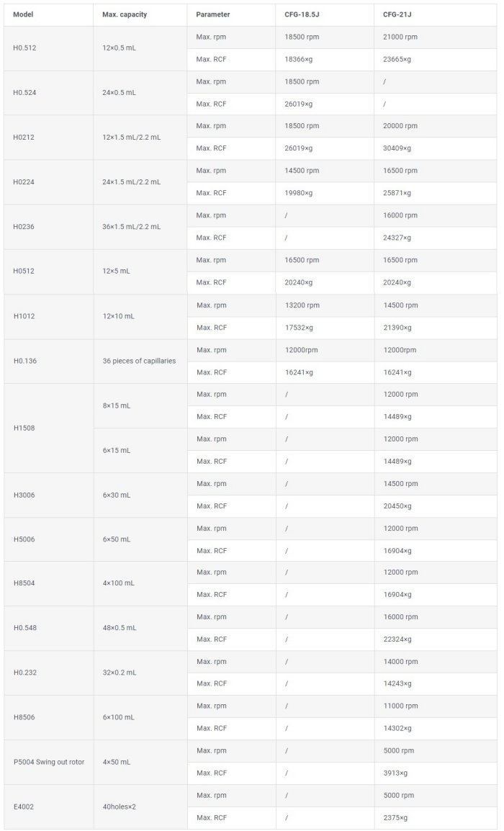Click the Model column header
This screenshot has width=504, height=831.
click(23, 14)
